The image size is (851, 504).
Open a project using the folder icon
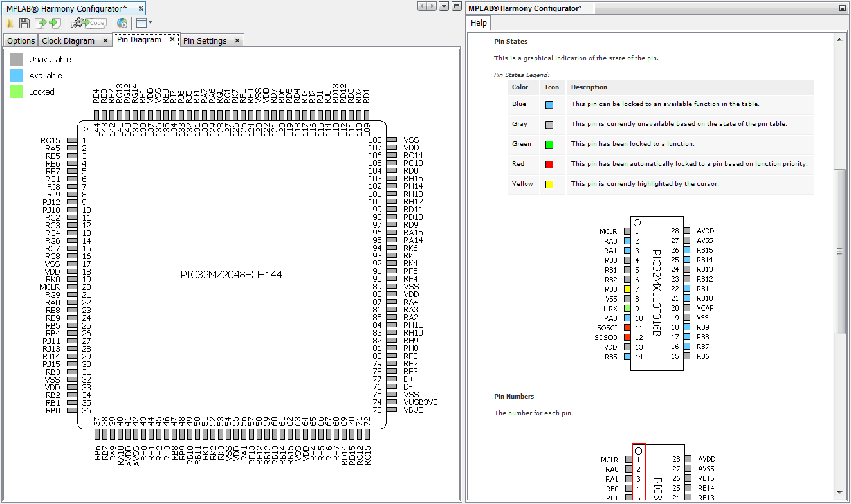[10, 23]
